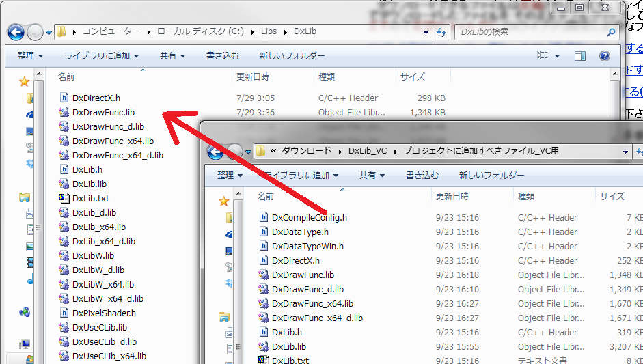Toggle the preview pane in DxLib window

[x=580, y=56]
